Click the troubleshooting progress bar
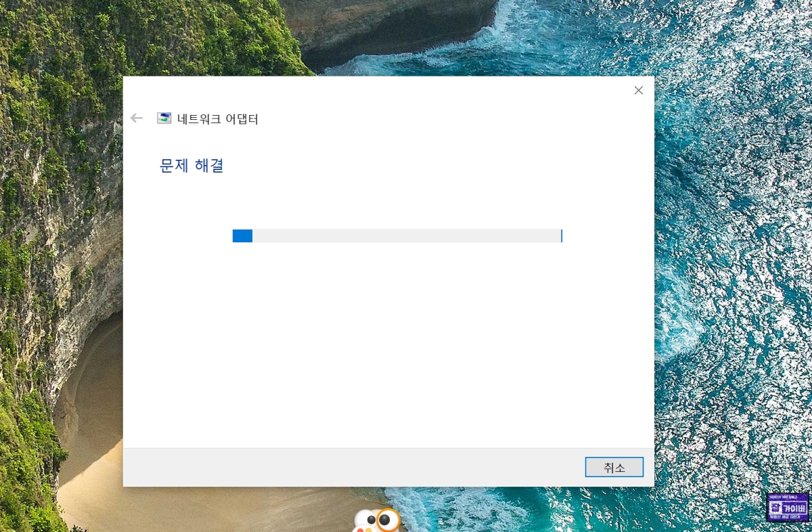The height and width of the screenshot is (532, 812). tap(397, 236)
